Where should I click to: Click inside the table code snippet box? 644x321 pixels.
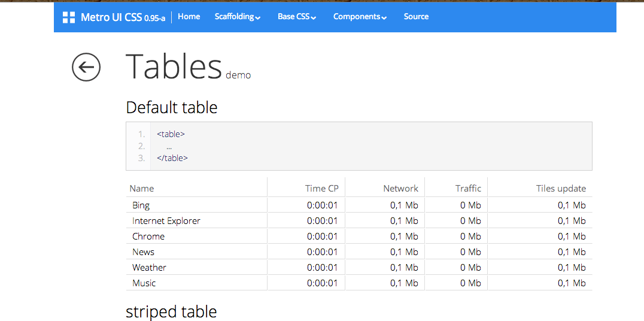tap(359, 146)
